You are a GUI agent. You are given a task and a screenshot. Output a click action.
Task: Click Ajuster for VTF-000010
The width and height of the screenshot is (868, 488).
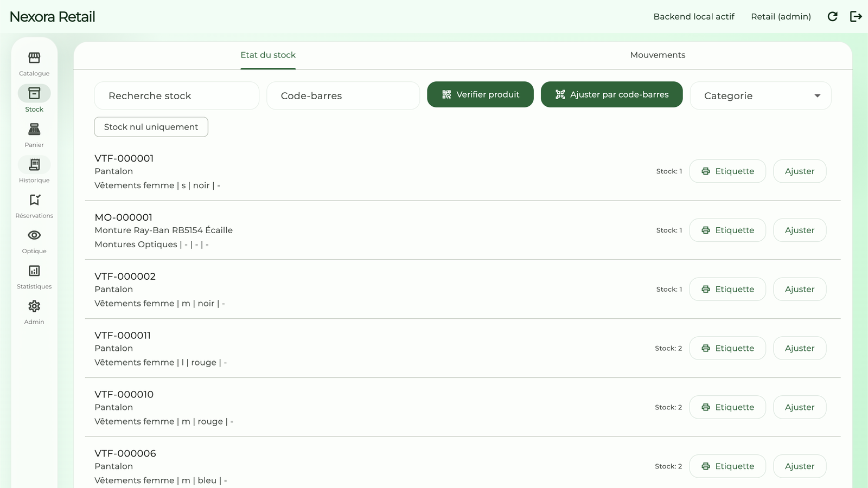point(800,407)
